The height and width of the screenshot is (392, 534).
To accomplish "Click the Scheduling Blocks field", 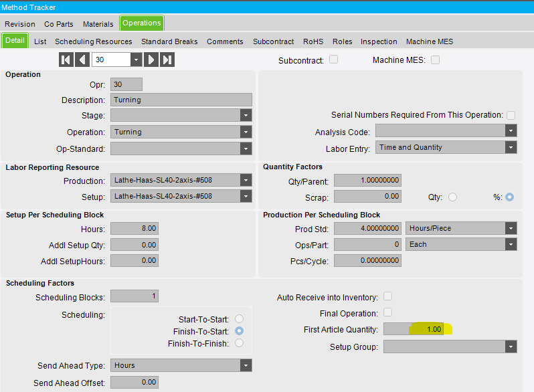I will [135, 296].
